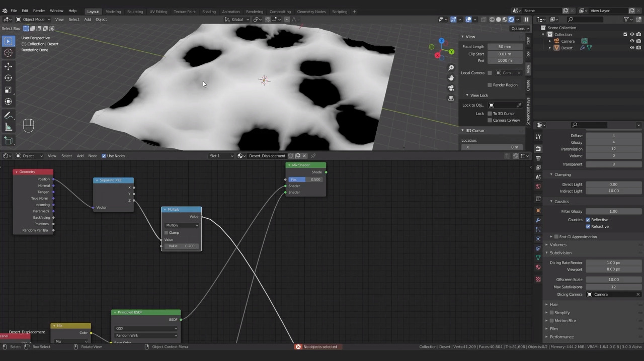The image size is (644, 361).
Task: Switch to Shading workspace tab
Action: click(x=209, y=12)
